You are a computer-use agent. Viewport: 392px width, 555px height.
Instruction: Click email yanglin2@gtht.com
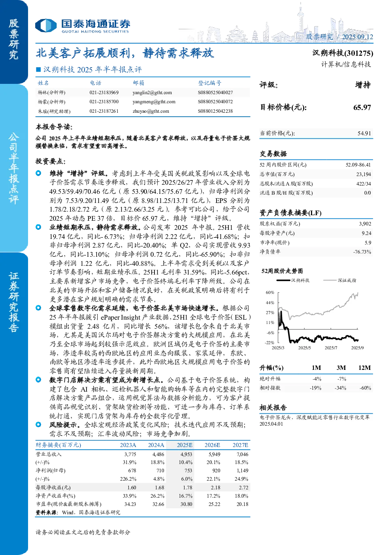(x=152, y=93)
